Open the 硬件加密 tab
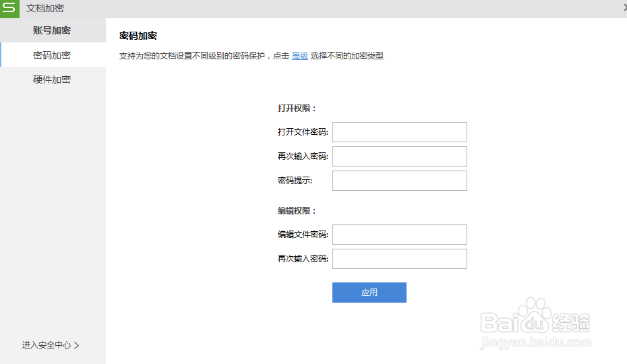 53,79
